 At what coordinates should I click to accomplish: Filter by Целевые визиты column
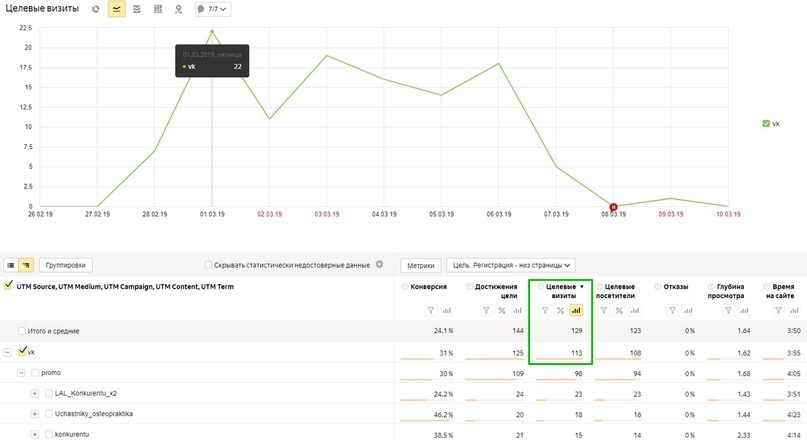[x=545, y=310]
